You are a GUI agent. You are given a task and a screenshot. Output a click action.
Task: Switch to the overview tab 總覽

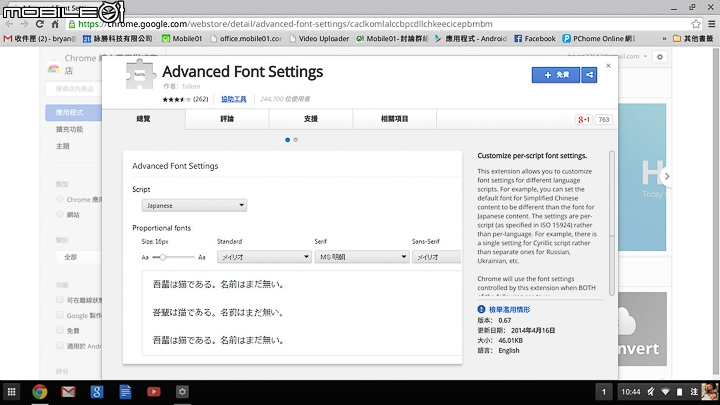point(144,119)
